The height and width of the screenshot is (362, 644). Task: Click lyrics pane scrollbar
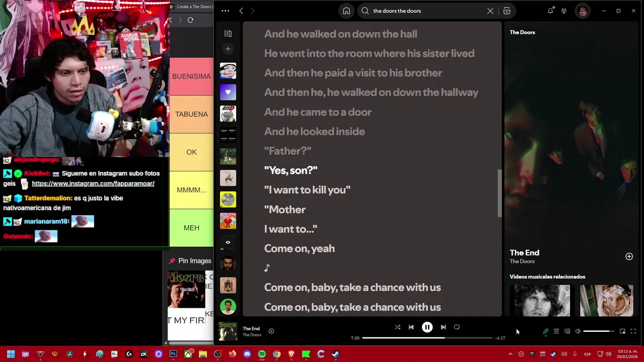coord(500,193)
